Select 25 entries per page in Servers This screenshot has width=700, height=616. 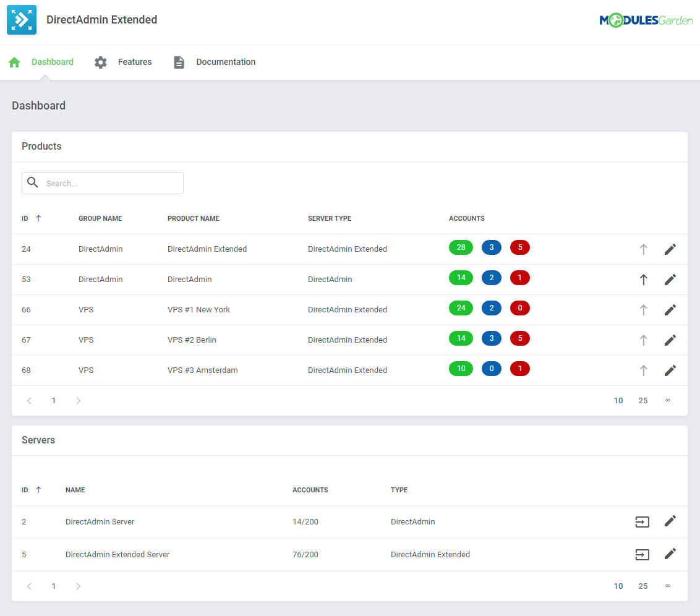643,586
